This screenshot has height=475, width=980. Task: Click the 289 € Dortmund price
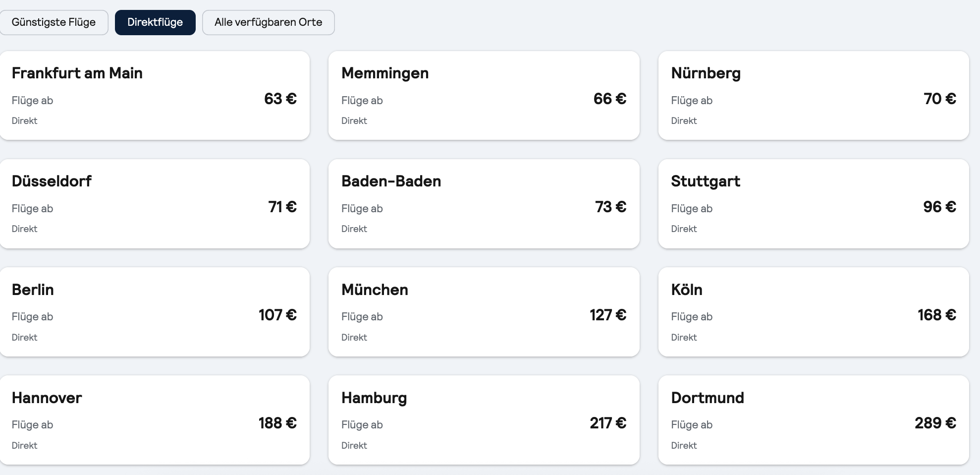tap(935, 423)
